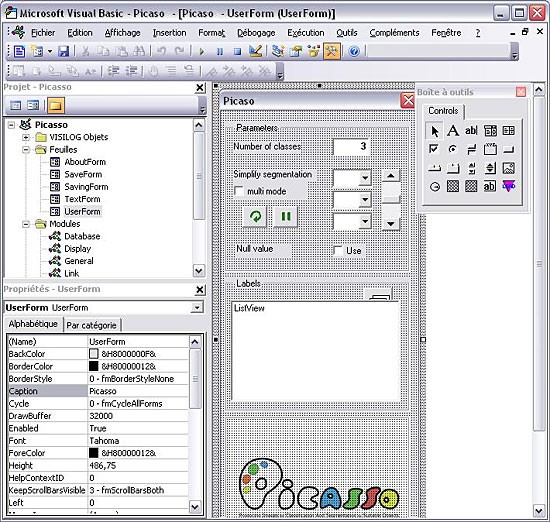Toggle Design Mode toolbar icon

[255, 52]
